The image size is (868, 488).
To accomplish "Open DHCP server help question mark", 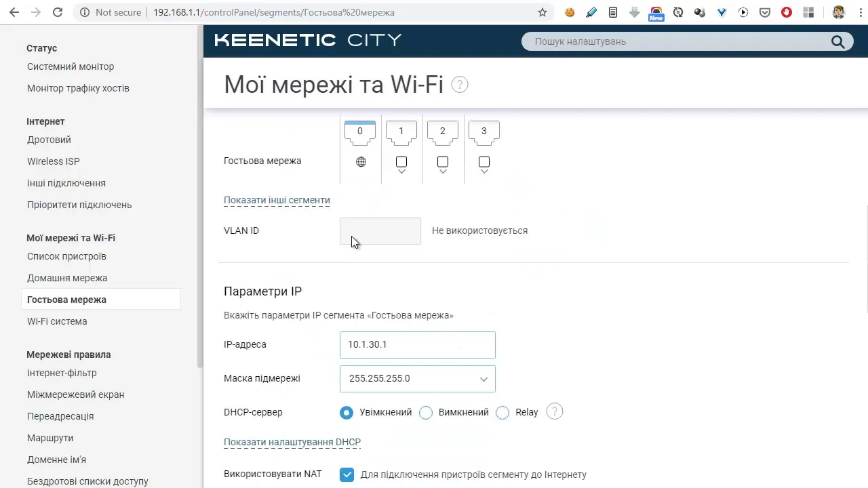I will 555,411.
